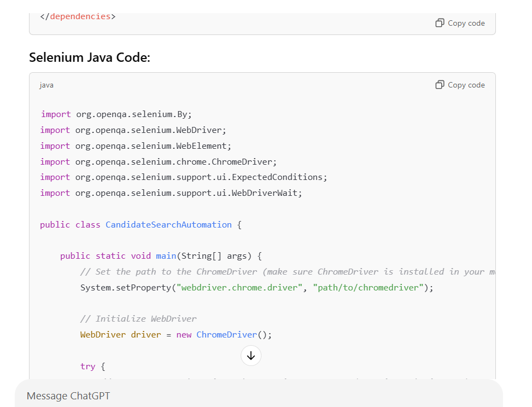Click the "java" language label
Screen dimensions: 532x407
pyautogui.click(x=46, y=85)
